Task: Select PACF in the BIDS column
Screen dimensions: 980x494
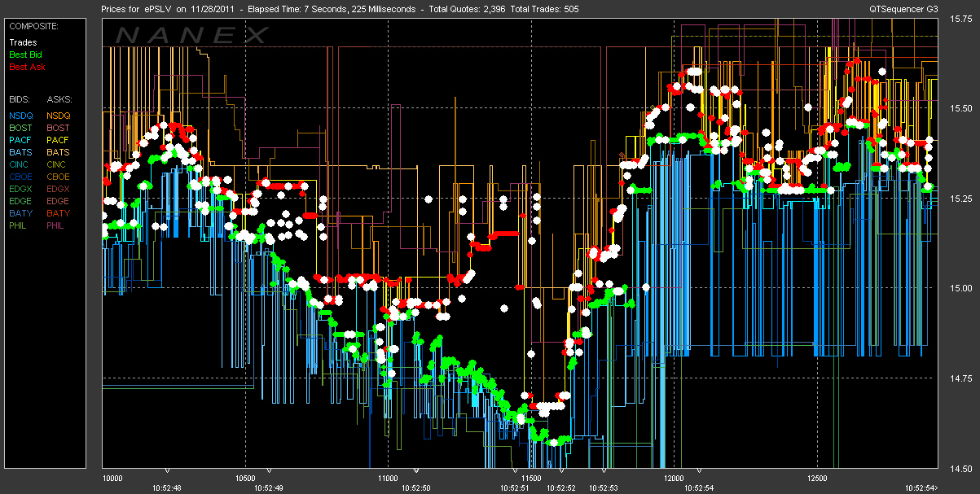Action: pos(21,140)
